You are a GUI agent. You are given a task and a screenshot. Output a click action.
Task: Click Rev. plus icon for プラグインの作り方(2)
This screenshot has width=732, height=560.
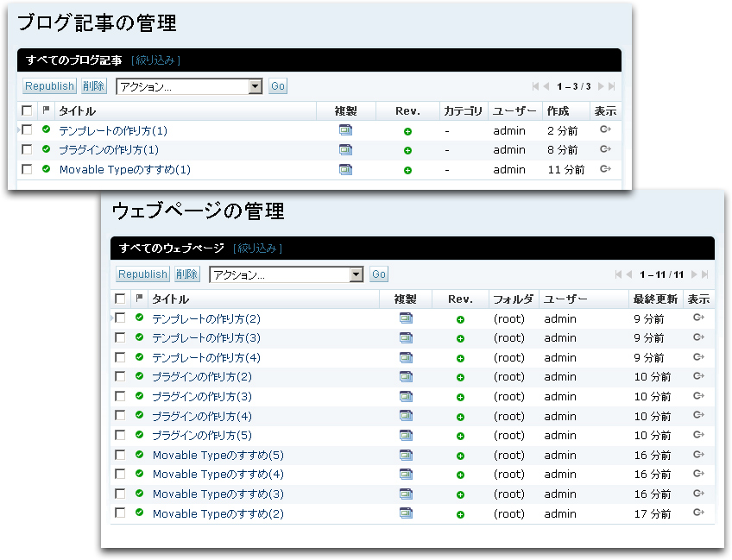click(460, 377)
